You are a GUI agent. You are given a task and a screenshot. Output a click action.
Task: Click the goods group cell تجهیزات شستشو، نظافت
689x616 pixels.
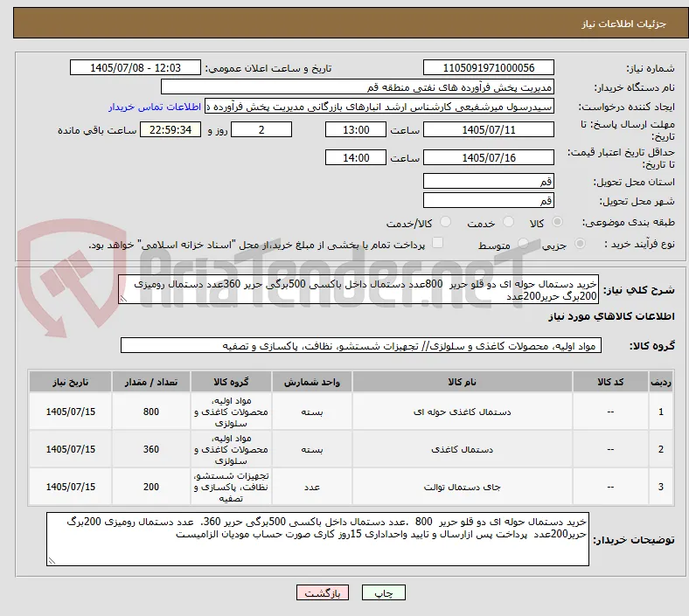tap(231, 487)
